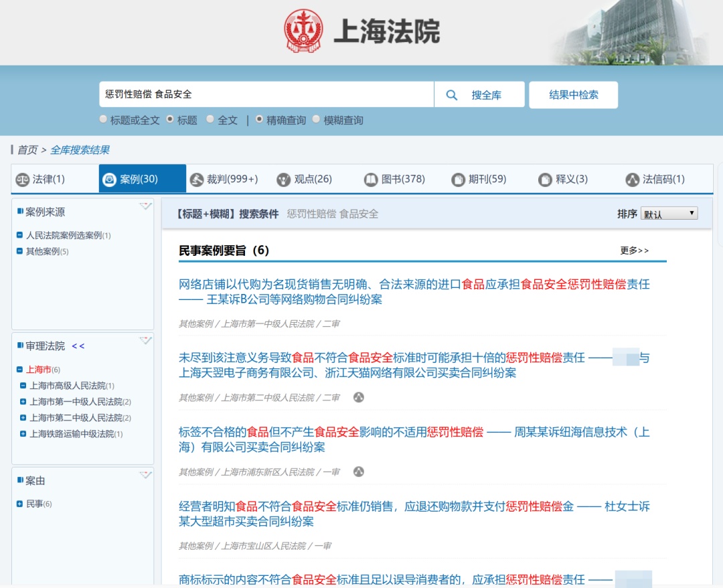Click the icon on 释义(3) tab
The height and width of the screenshot is (588, 723).
tap(545, 179)
